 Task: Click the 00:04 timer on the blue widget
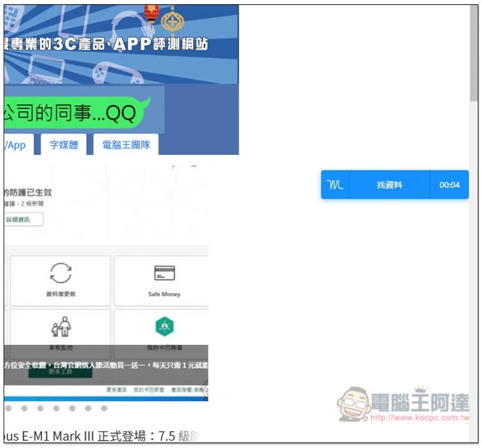[x=449, y=185]
